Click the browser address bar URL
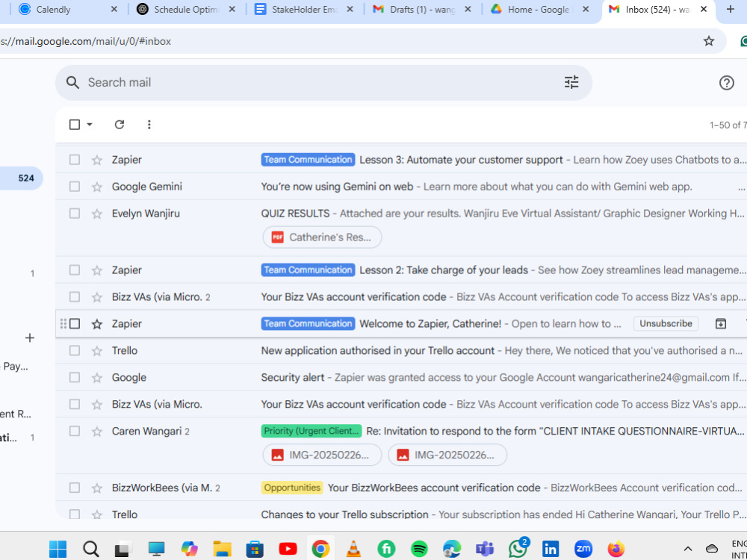 [86, 41]
